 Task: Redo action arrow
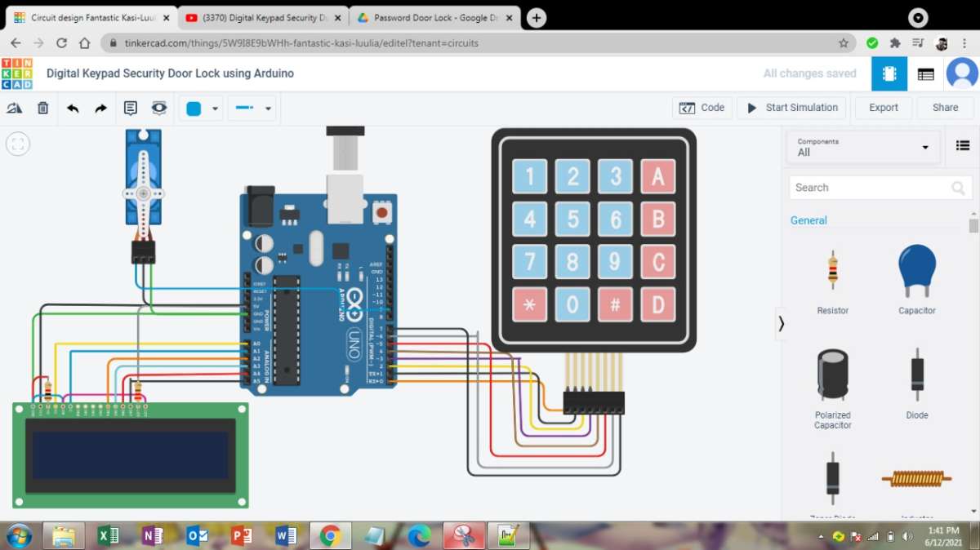[x=100, y=108]
